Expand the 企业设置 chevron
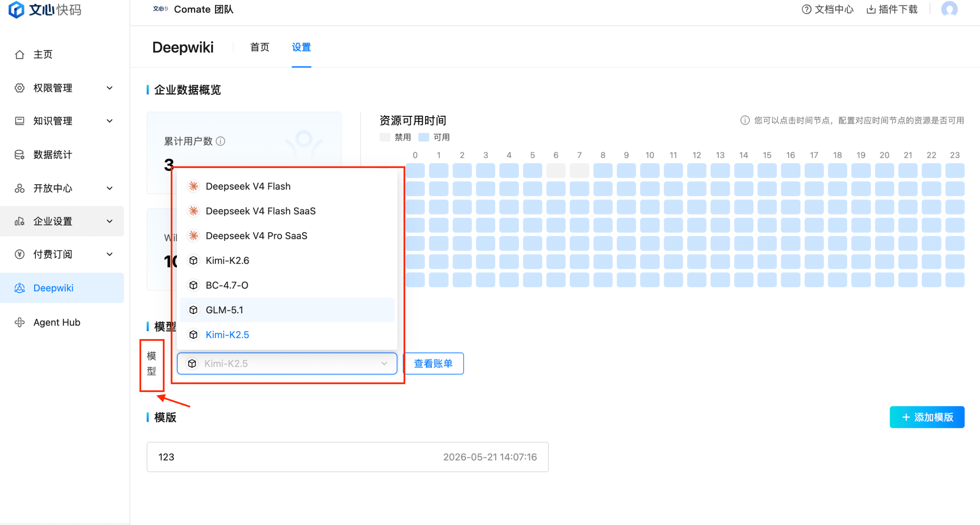980x525 pixels. point(110,221)
